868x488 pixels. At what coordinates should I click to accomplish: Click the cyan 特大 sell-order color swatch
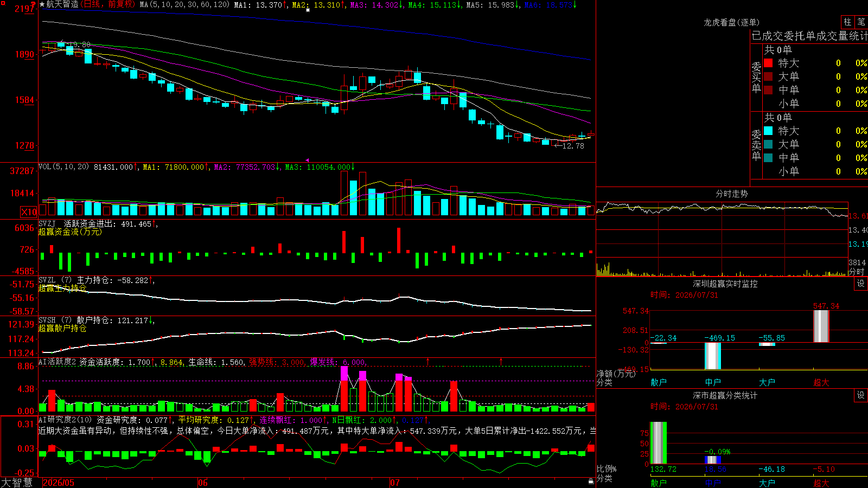[x=768, y=131]
